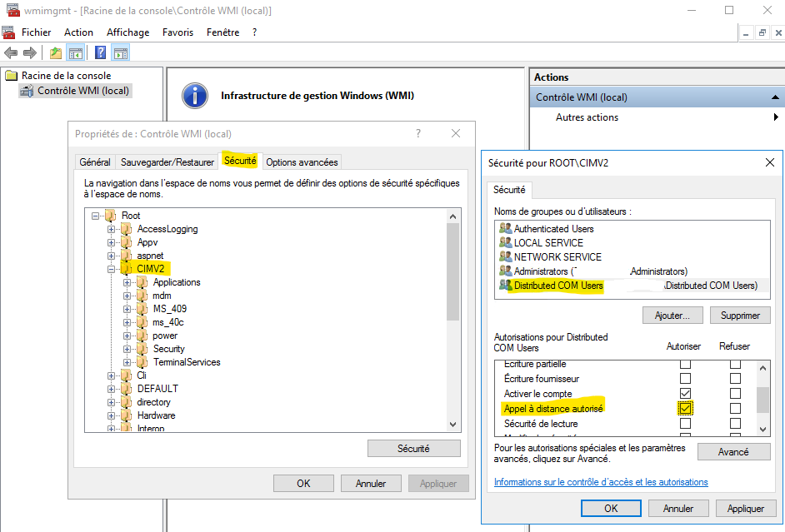The image size is (785, 532).
Task: Open Avancé permissions settings
Action: pos(733,452)
